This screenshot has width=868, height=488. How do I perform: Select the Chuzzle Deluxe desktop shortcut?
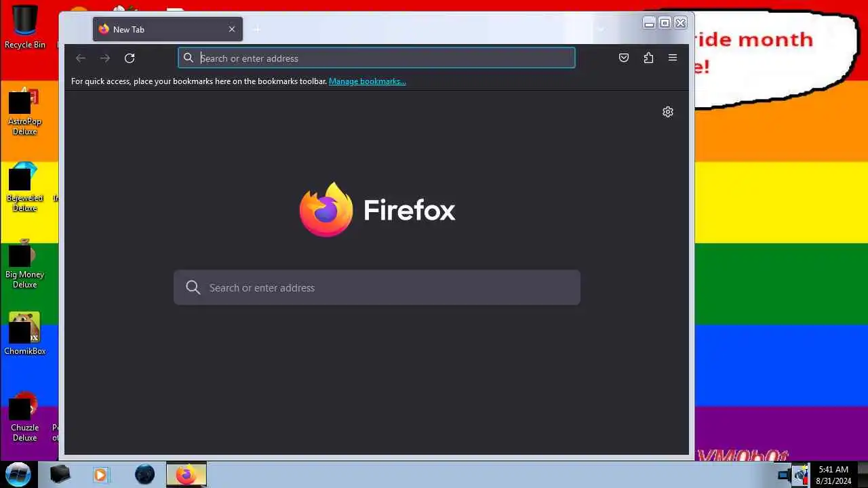(x=25, y=417)
